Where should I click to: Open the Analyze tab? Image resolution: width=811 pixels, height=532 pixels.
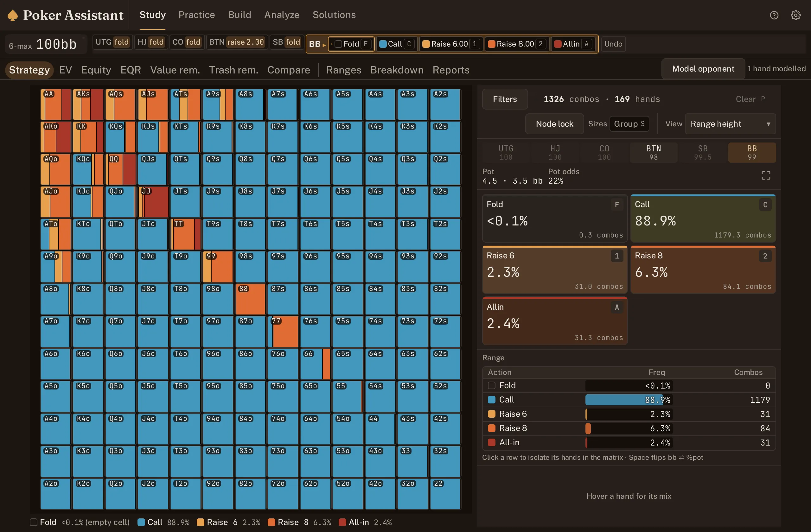[x=282, y=15]
